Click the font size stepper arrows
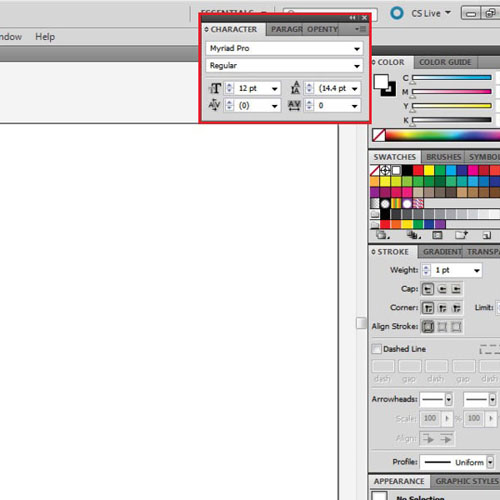Screen dimensions: 500x500 (229, 88)
